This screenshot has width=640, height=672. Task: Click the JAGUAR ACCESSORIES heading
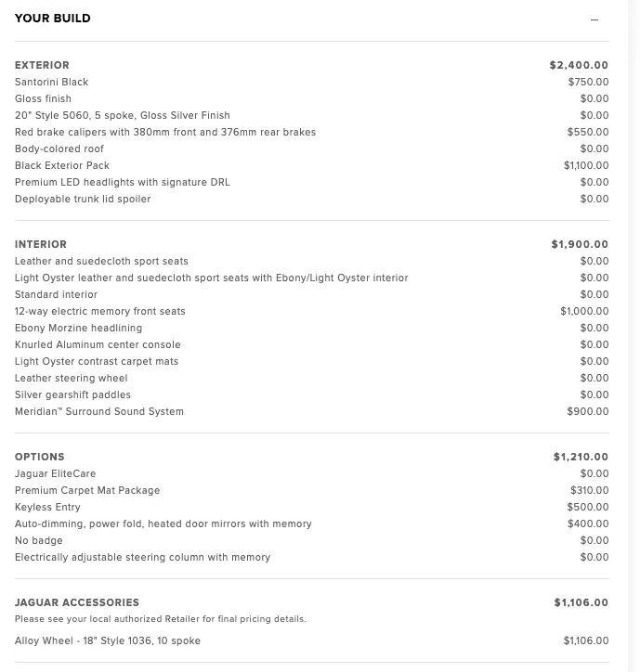[77, 602]
